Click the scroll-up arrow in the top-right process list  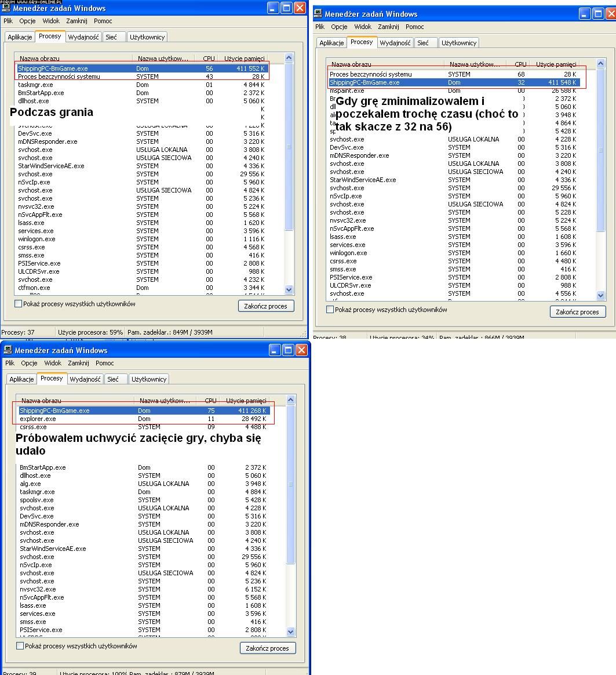[601, 64]
